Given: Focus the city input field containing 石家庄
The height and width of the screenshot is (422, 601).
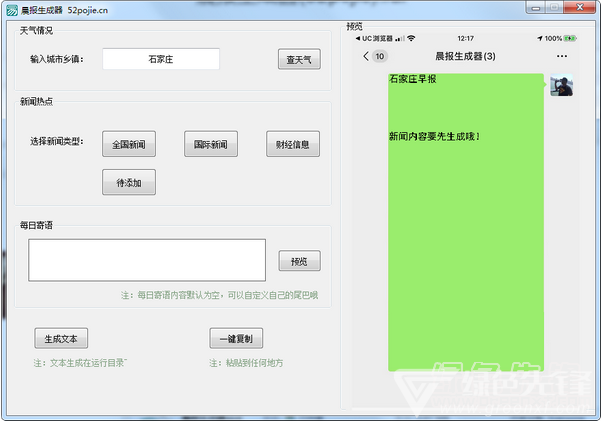Looking at the screenshot, I should [161, 59].
